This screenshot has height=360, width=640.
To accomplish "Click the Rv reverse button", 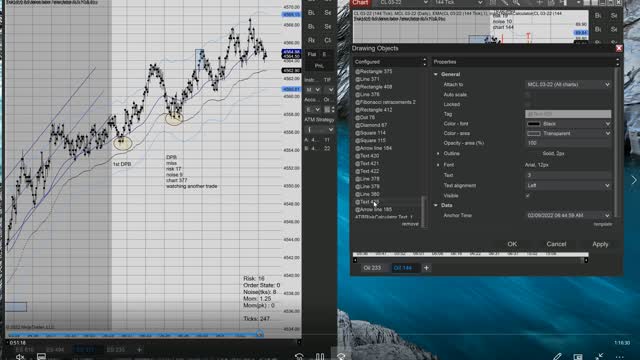I will click(311, 40).
